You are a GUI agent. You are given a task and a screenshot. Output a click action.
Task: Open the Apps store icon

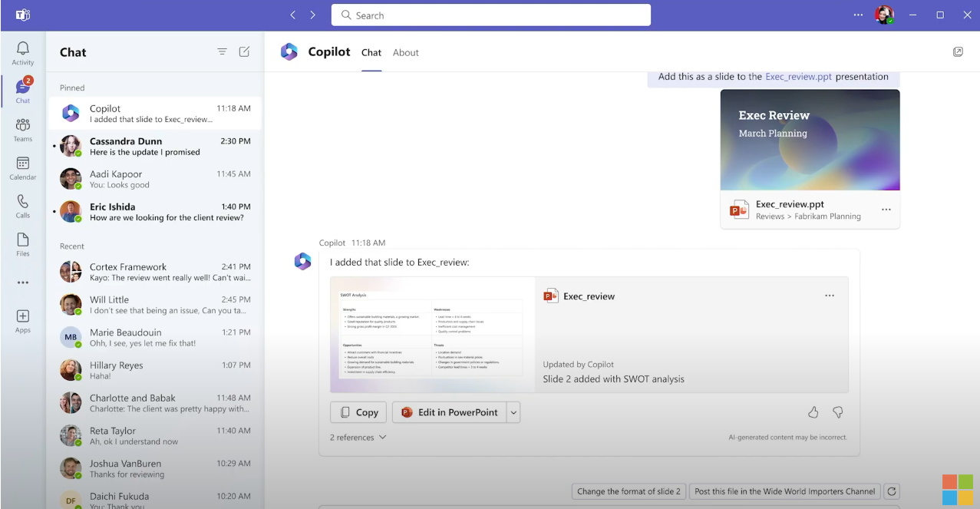coord(23,321)
